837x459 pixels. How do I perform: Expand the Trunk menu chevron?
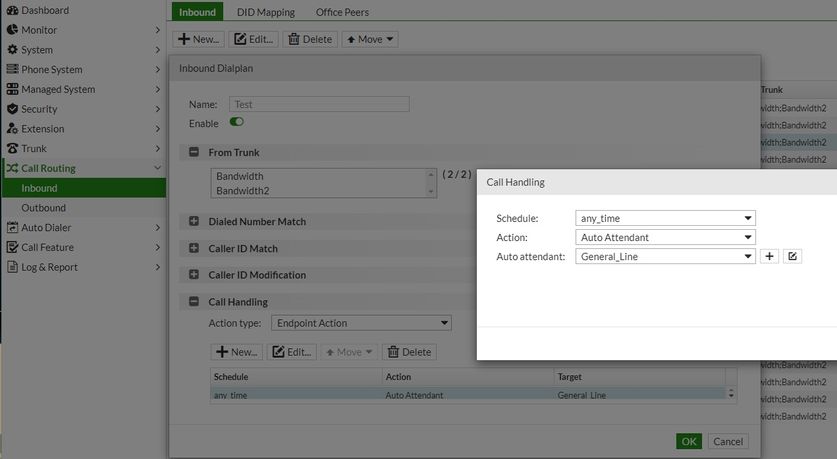[x=157, y=148]
